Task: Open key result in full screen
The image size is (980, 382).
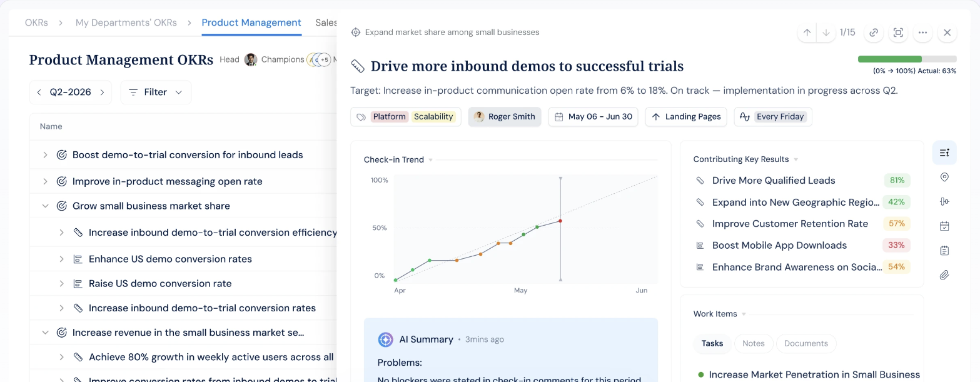Action: [898, 33]
